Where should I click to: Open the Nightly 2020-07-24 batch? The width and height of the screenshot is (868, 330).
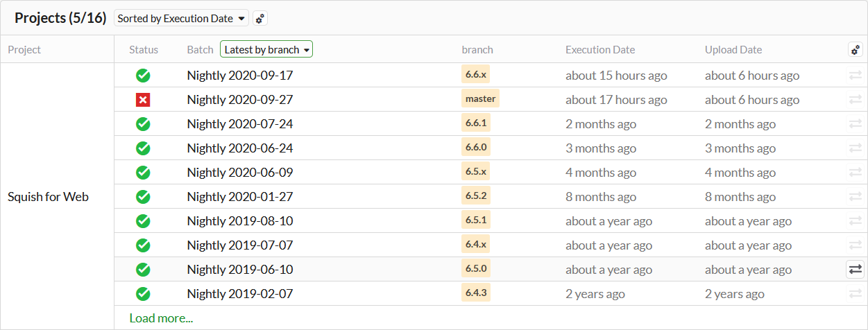click(240, 124)
